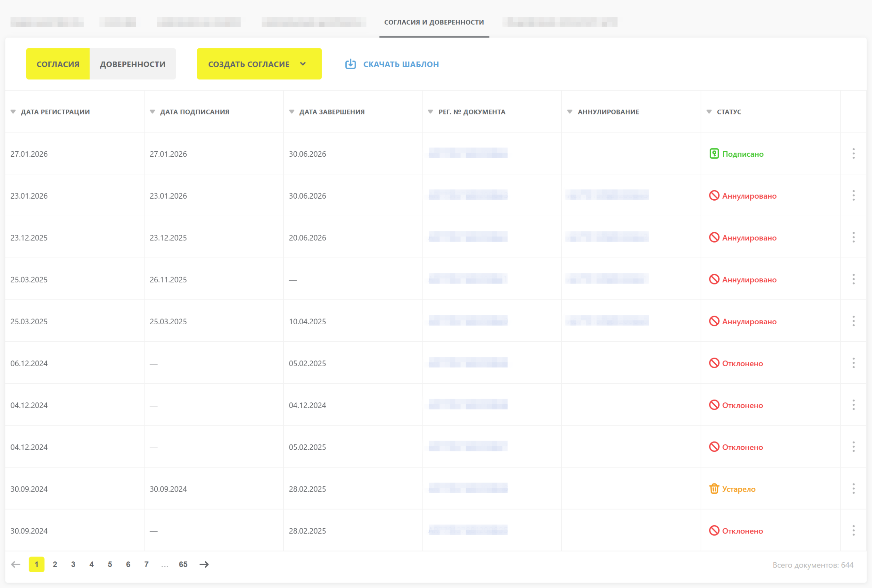The image size is (872, 588).
Task: Switch to the Доверенности sub-tab
Action: pyautogui.click(x=133, y=64)
